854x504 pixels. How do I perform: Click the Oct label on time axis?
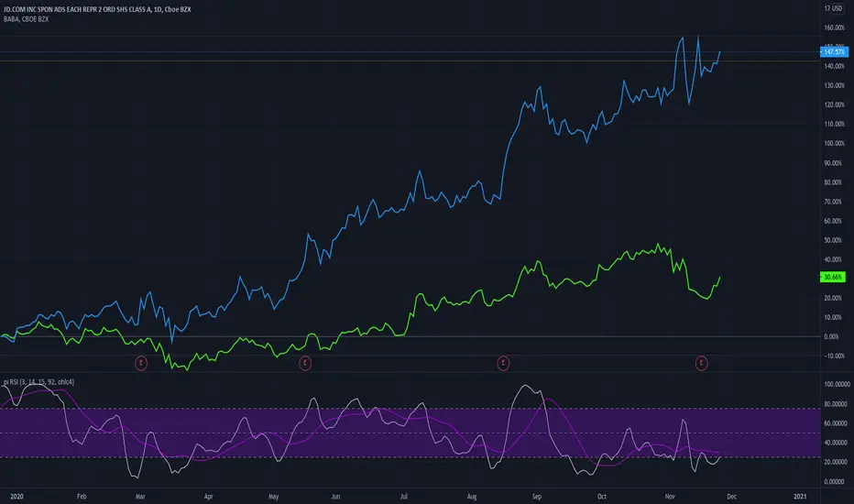click(x=602, y=497)
